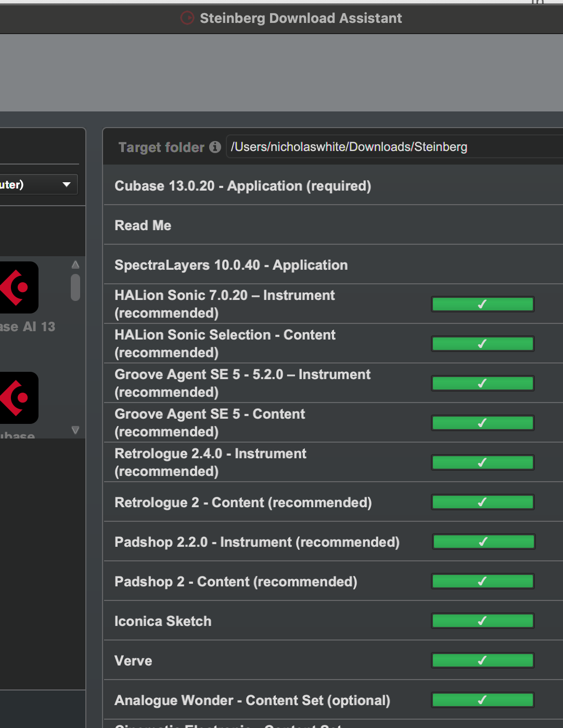Click the Steinberg logo in title bar
The image size is (563, 728).
point(187,18)
